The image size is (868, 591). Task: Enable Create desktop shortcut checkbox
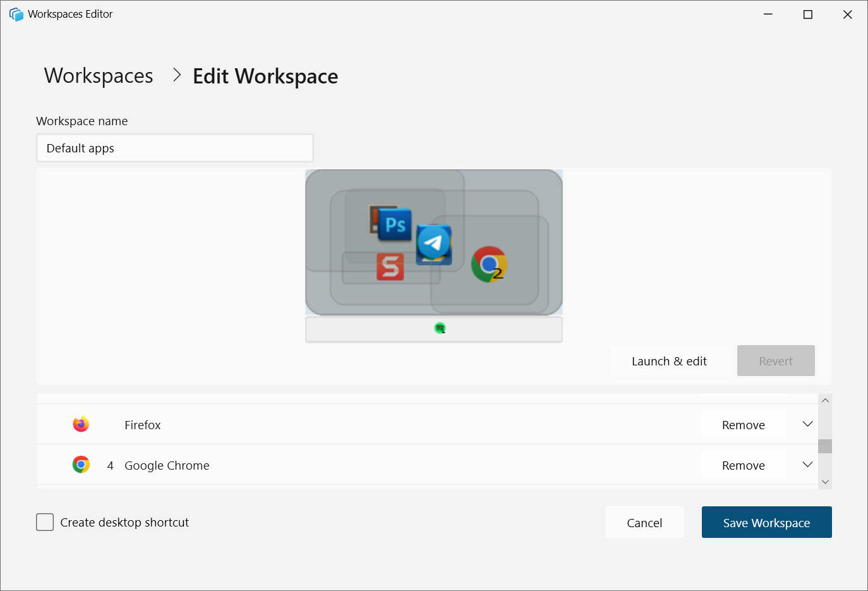(x=45, y=522)
